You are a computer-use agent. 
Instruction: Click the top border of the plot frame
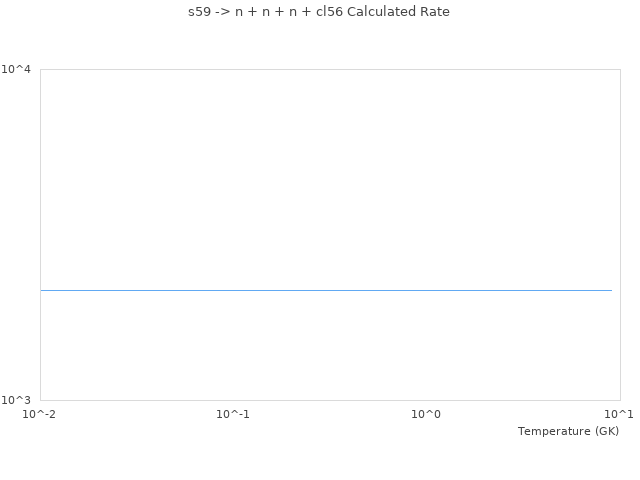330,69
